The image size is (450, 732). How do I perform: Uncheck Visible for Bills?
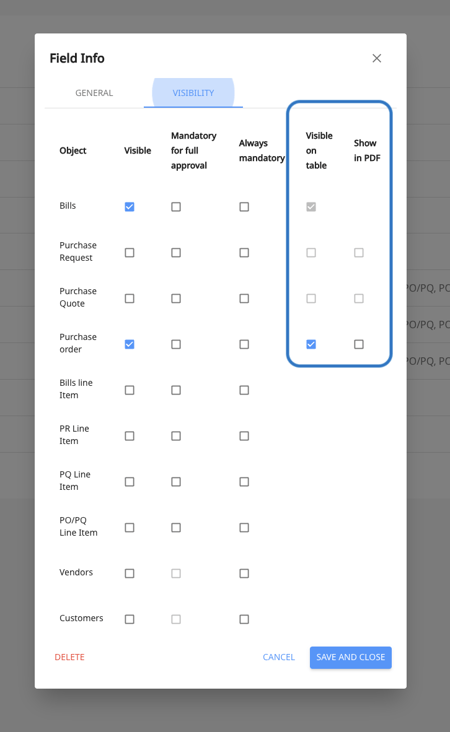(129, 207)
